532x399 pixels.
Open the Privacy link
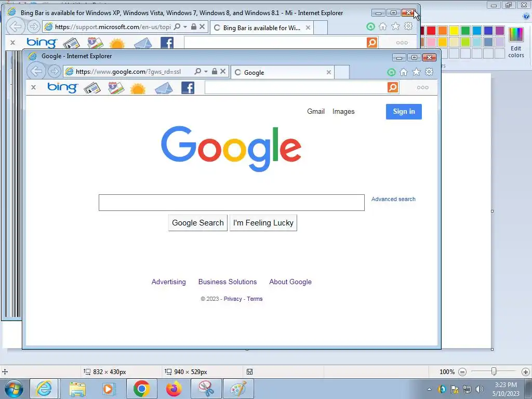click(x=233, y=299)
